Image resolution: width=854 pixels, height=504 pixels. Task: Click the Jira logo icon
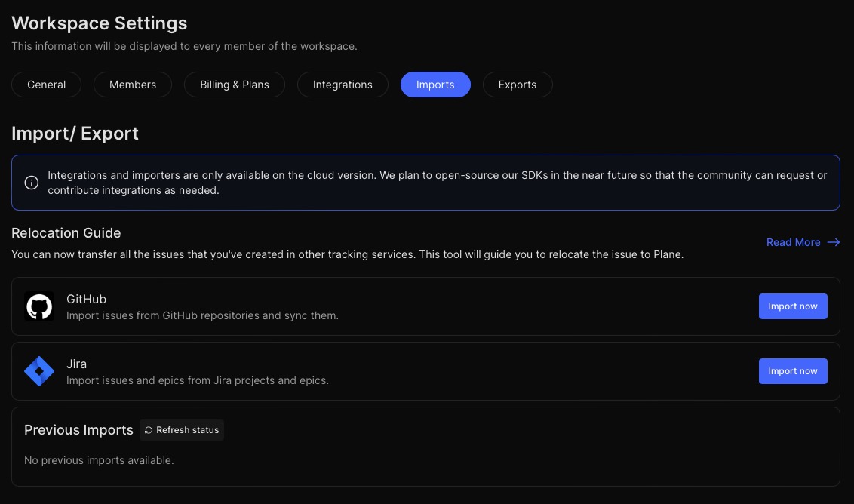39,371
